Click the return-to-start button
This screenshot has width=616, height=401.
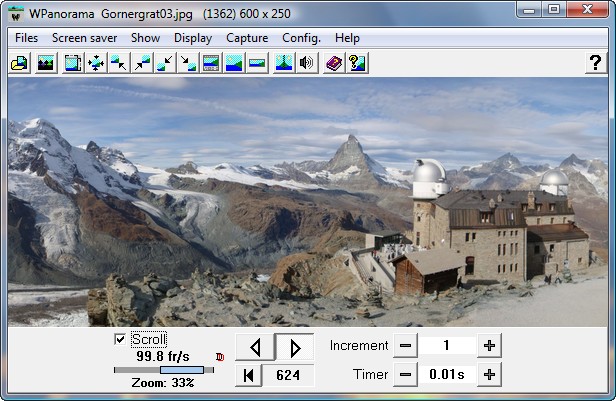coord(248,375)
